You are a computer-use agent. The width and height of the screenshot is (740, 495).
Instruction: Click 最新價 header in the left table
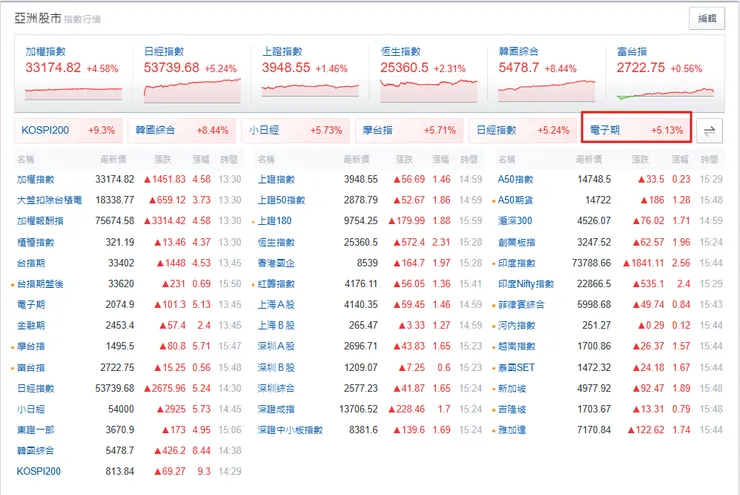click(x=113, y=159)
